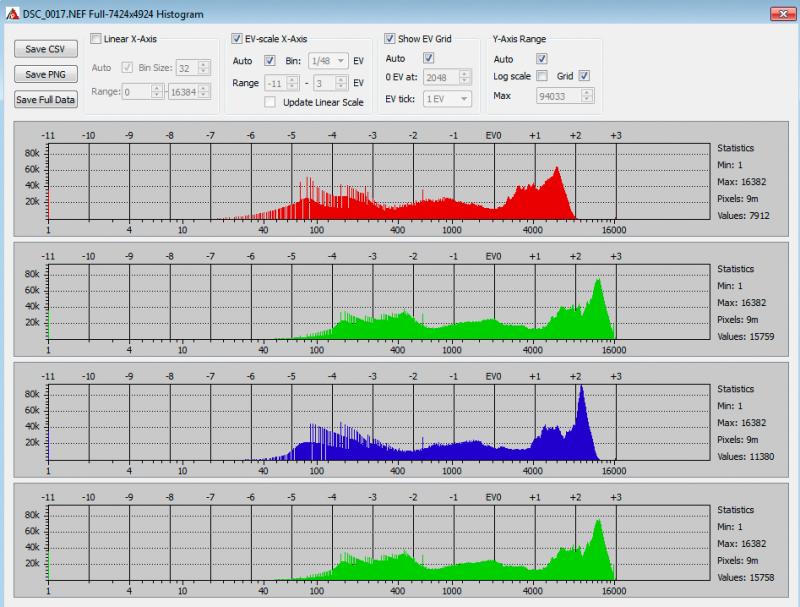Decrease the 0 EV at value with down arrow
800x607 pixels.
(464, 81)
